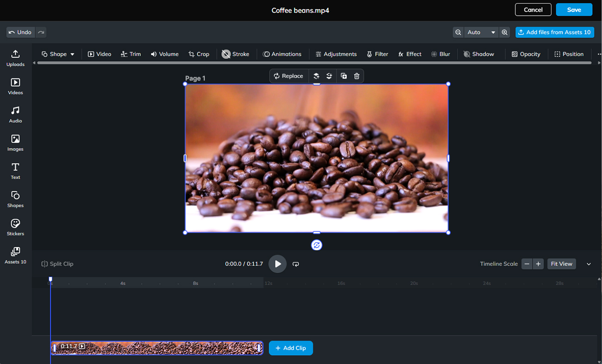Open the Shape dropdown menu
Image resolution: width=602 pixels, height=364 pixels.
(58, 54)
